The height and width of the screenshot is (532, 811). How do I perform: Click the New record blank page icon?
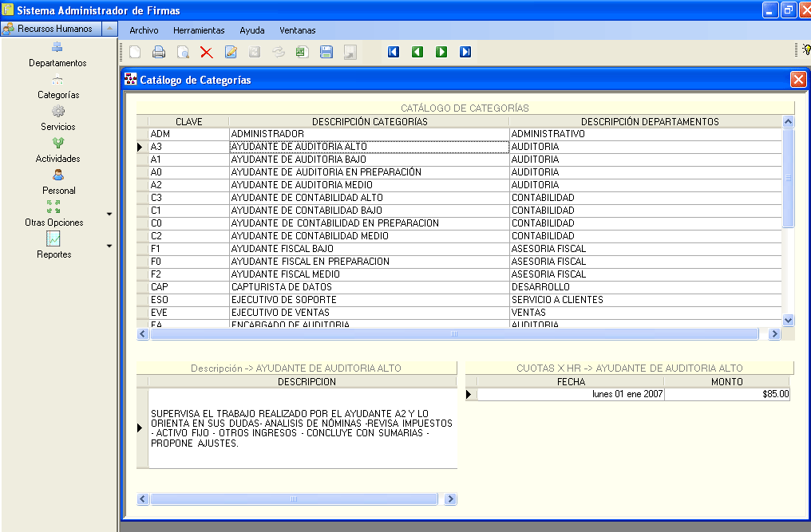click(135, 52)
